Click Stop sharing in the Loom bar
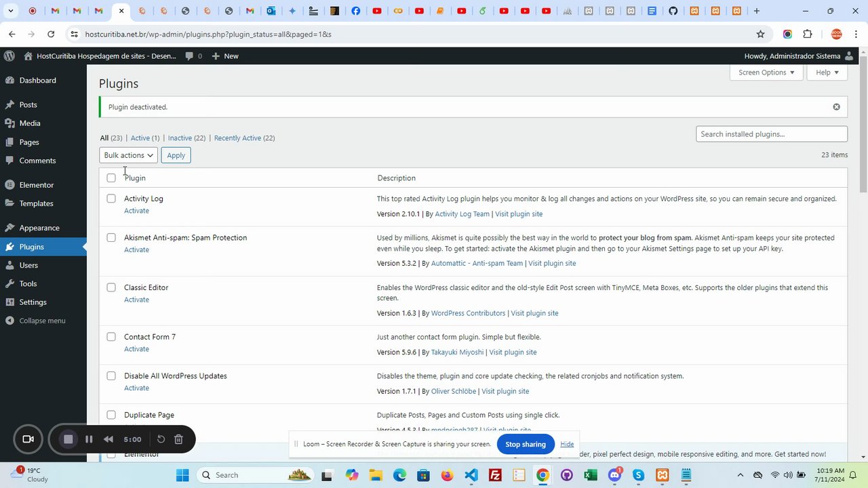The image size is (868, 488). 526,444
